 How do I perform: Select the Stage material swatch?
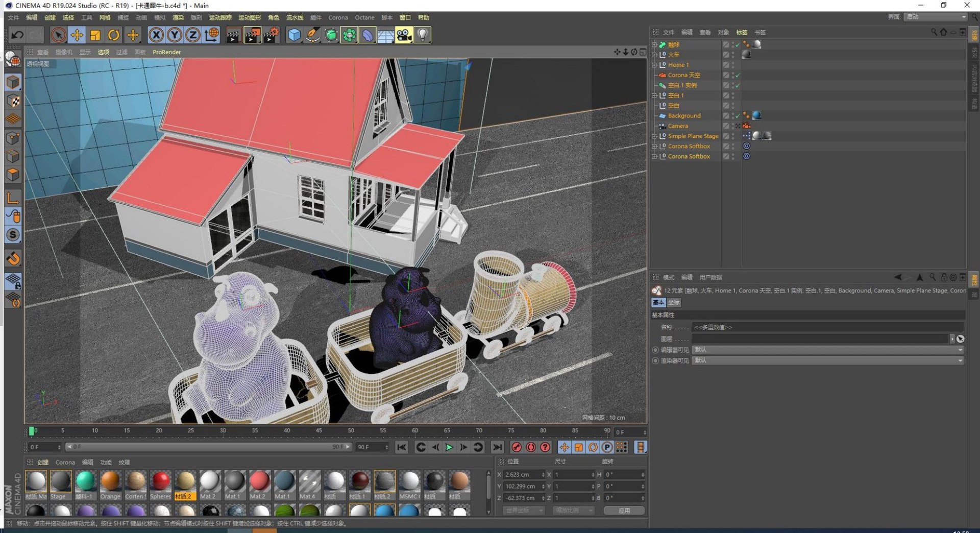click(x=60, y=485)
